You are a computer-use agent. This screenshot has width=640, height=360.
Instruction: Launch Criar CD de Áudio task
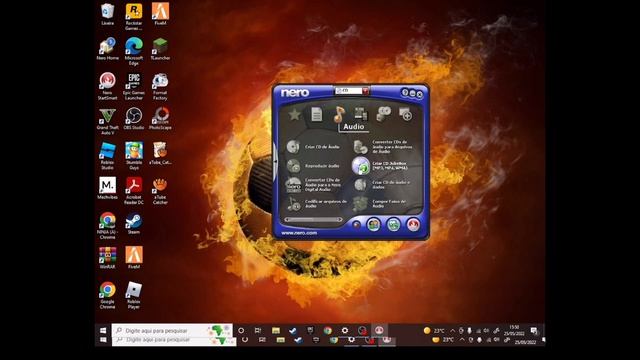point(313,147)
